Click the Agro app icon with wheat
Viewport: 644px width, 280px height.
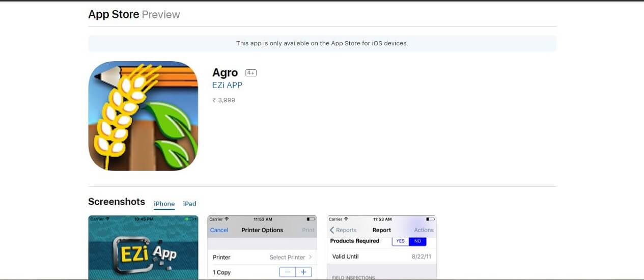[x=143, y=116]
